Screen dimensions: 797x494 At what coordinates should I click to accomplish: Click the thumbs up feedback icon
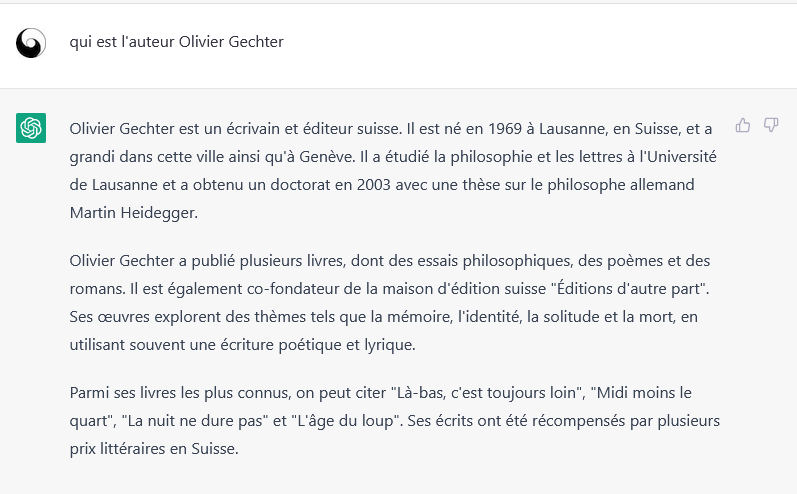click(743, 125)
